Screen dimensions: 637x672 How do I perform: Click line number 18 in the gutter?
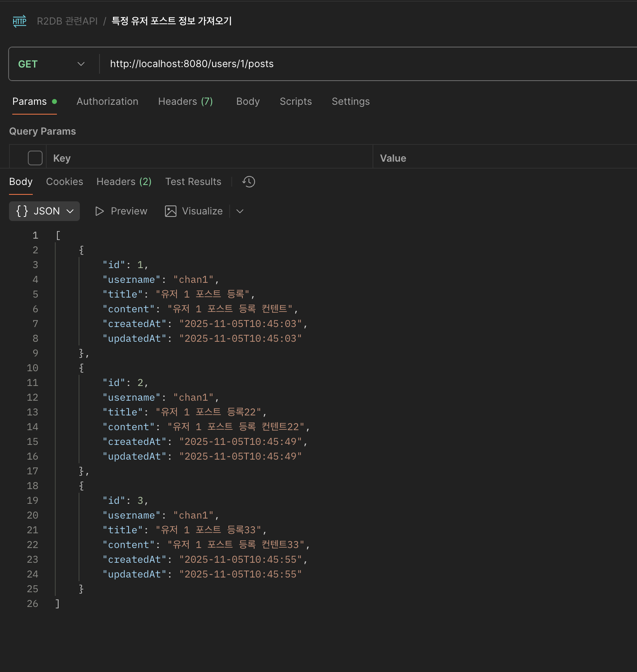point(32,486)
